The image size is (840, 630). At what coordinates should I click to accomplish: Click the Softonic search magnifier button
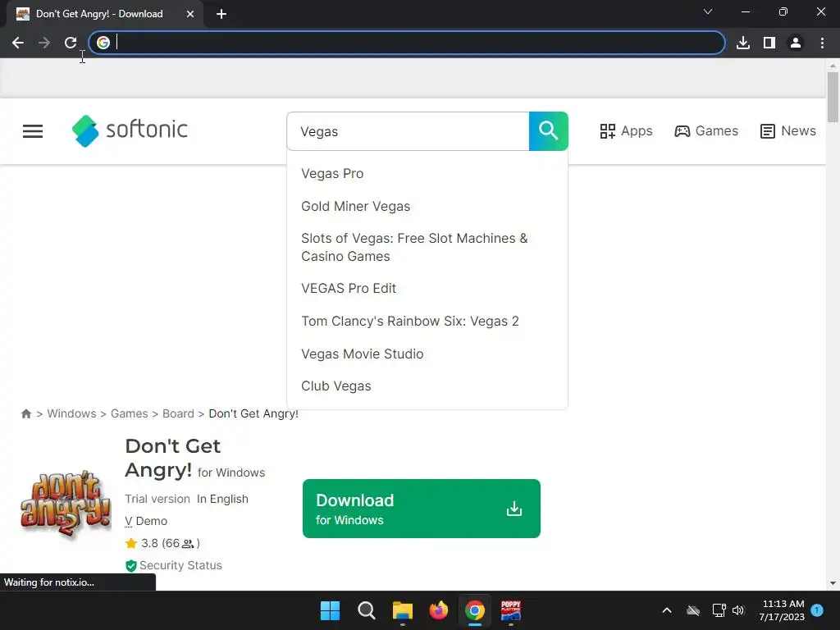(549, 131)
